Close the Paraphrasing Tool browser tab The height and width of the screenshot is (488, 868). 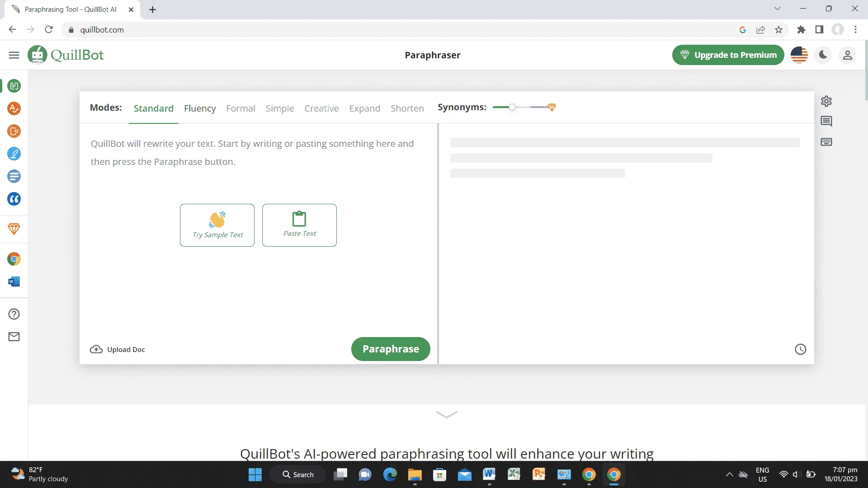(x=131, y=9)
